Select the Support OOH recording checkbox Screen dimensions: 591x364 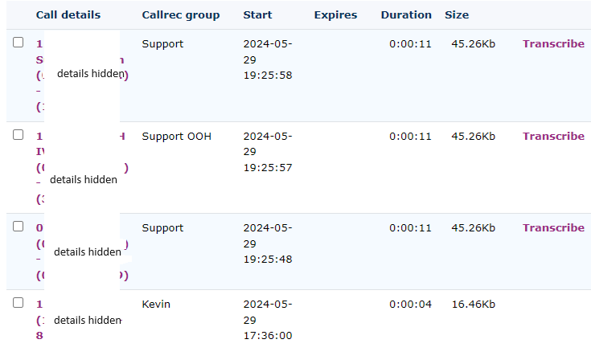coord(18,135)
